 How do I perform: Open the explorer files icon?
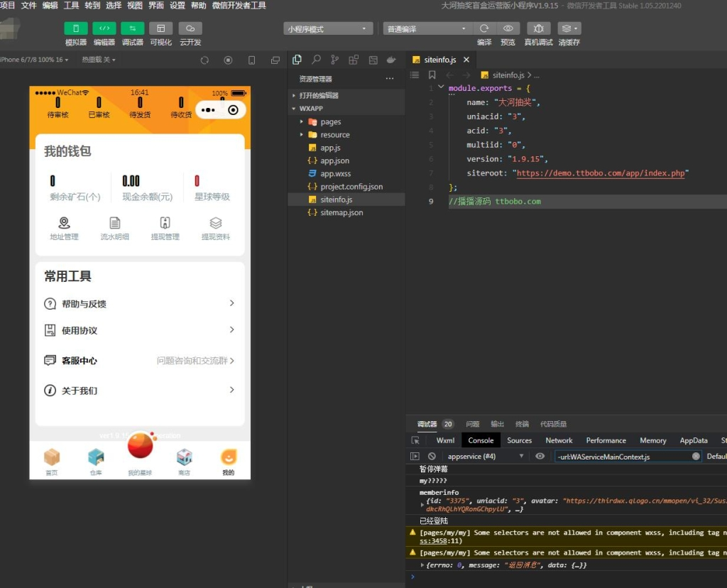pos(297,60)
